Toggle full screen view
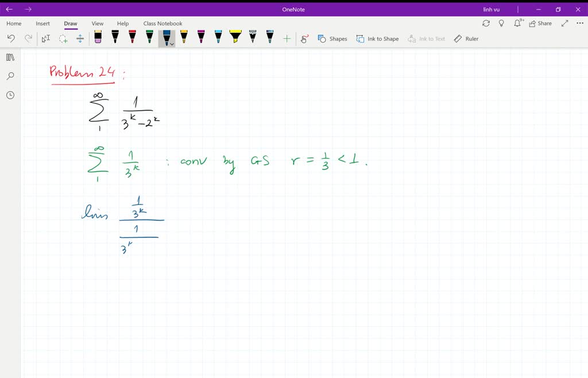The height and width of the screenshot is (378, 588). pyautogui.click(x=564, y=24)
